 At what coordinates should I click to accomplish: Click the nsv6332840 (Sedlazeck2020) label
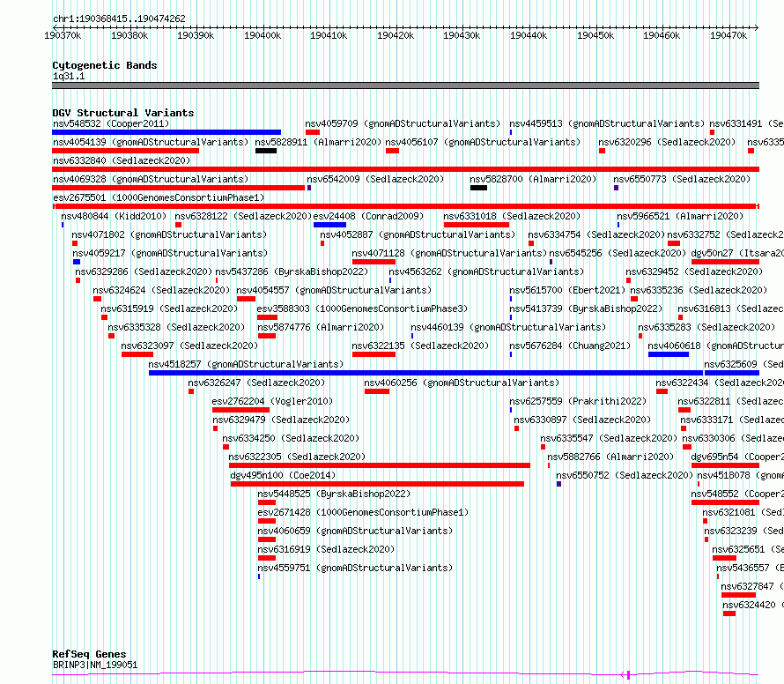tap(122, 160)
